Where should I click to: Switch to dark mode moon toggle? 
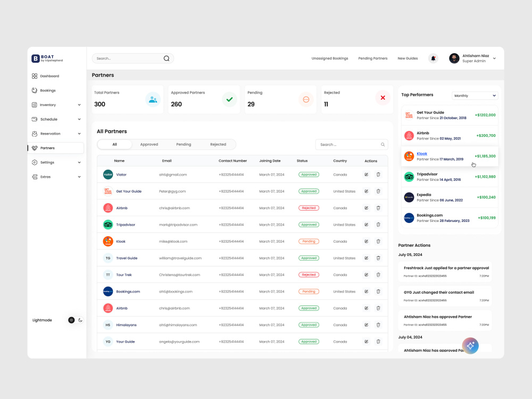pos(80,320)
